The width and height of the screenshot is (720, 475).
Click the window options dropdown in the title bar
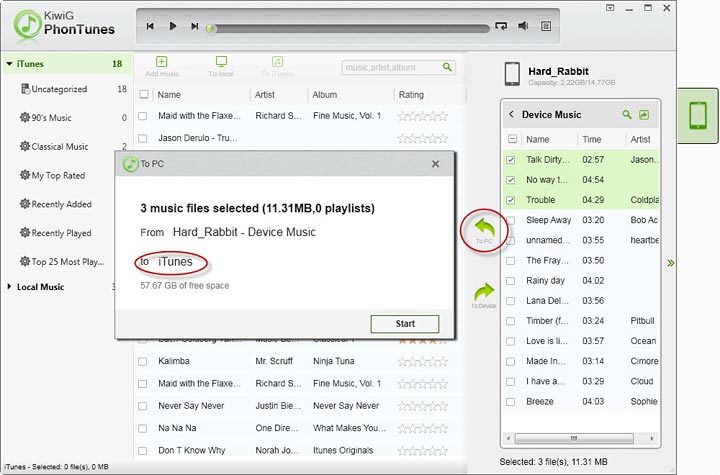pyautogui.click(x=610, y=8)
